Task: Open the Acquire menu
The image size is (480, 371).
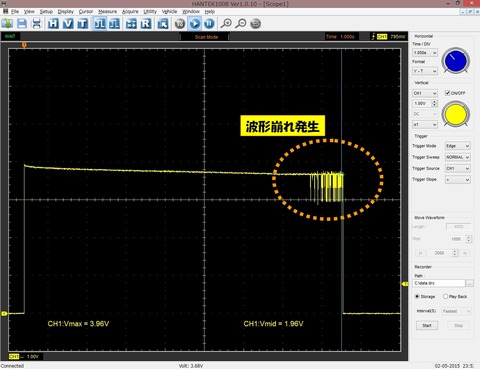Action: click(x=130, y=11)
